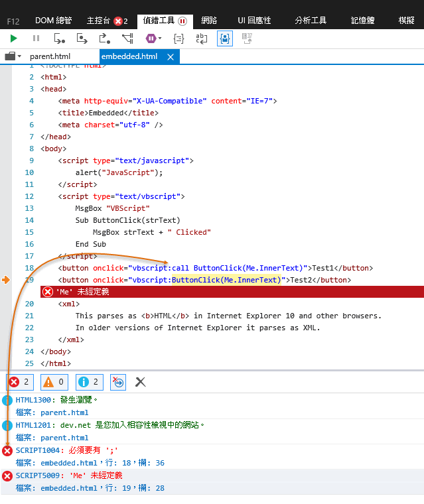Open the folder document picker dropdown

pos(13,56)
